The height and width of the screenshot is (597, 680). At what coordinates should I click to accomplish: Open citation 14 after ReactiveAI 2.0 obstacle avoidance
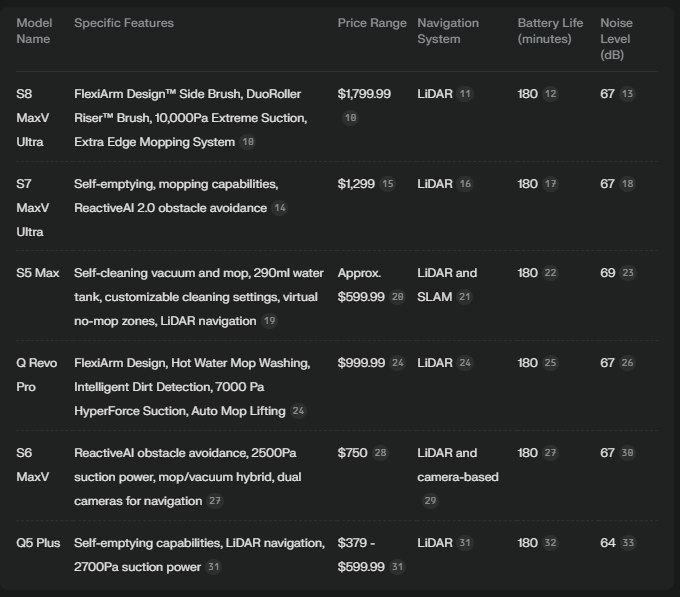[280, 208]
